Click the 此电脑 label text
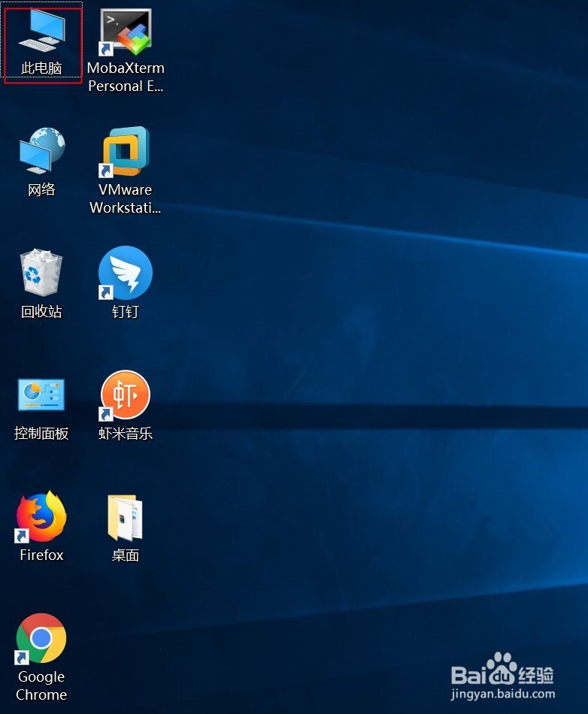The image size is (588, 714). point(41,68)
